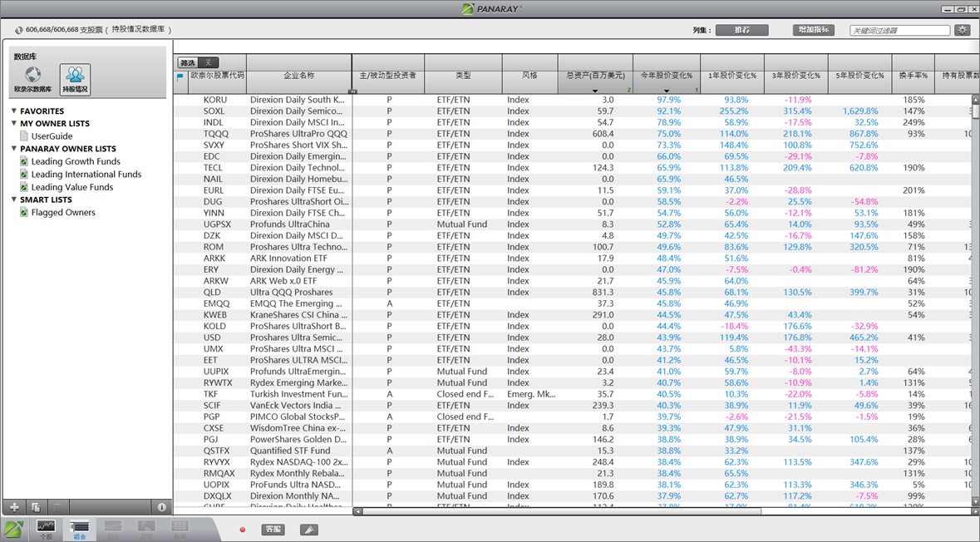The image size is (980, 542).
Task: Click the Quantified STF Fund name
Action: click(x=290, y=451)
